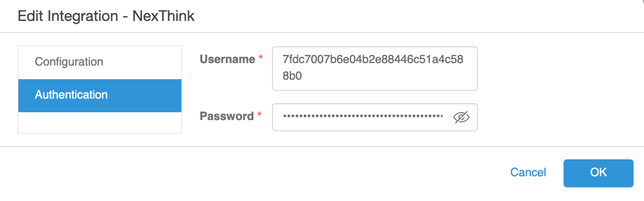Viewport: 644px width, 201px height.
Task: Click the username's second line "8b0"
Action: coord(292,76)
